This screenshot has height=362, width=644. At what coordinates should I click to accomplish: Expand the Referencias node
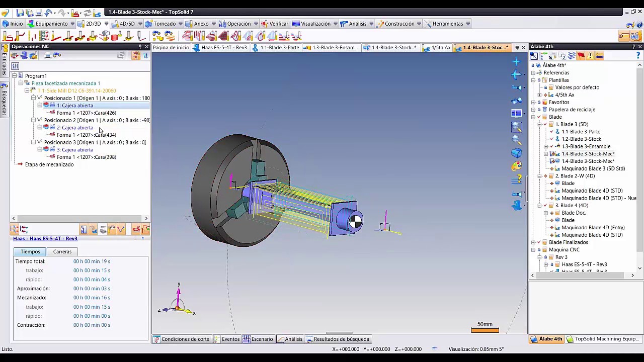point(533,73)
